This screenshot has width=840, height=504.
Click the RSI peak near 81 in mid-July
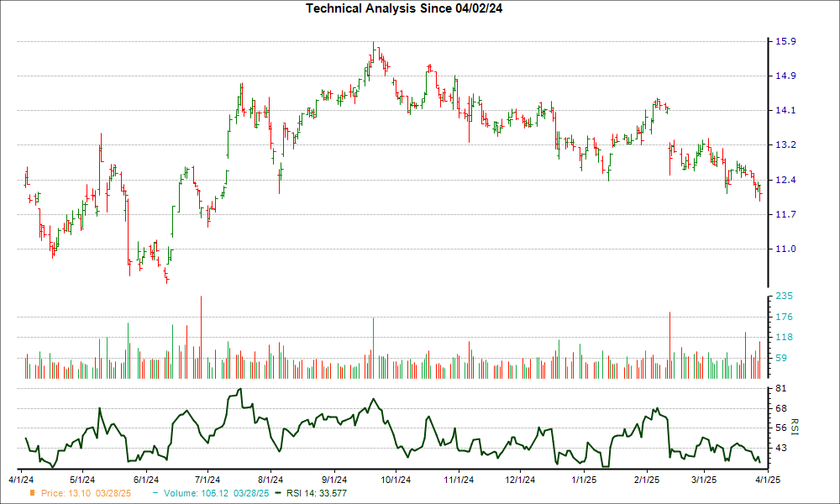pos(240,390)
